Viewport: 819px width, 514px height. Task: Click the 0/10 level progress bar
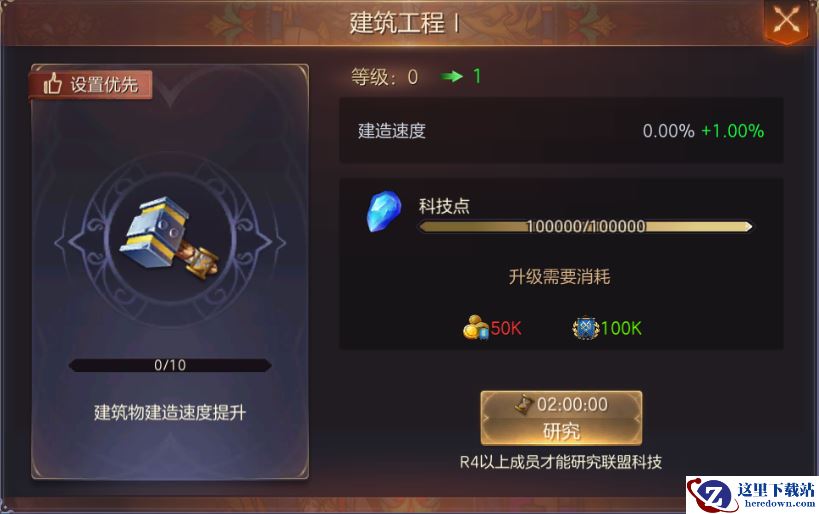tap(170, 365)
